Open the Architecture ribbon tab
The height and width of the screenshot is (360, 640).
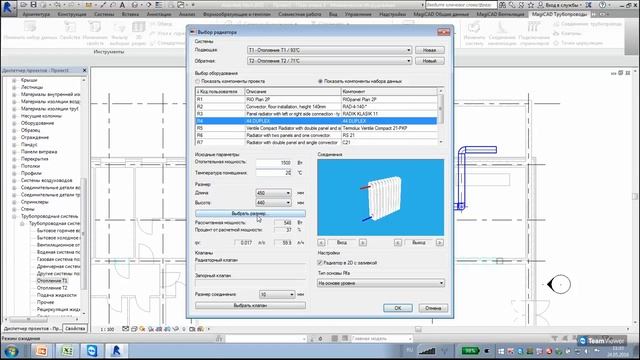[36, 14]
